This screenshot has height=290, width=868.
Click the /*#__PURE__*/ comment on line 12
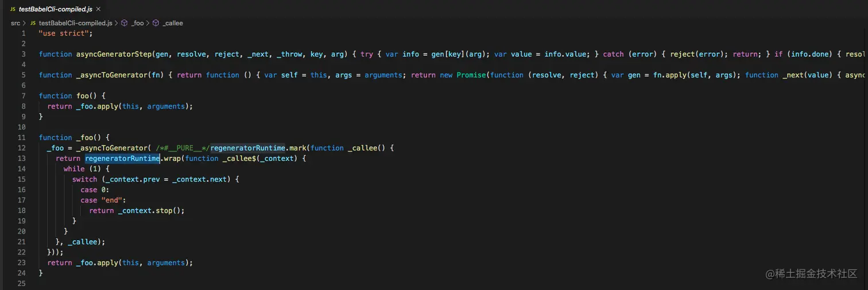pyautogui.click(x=182, y=148)
